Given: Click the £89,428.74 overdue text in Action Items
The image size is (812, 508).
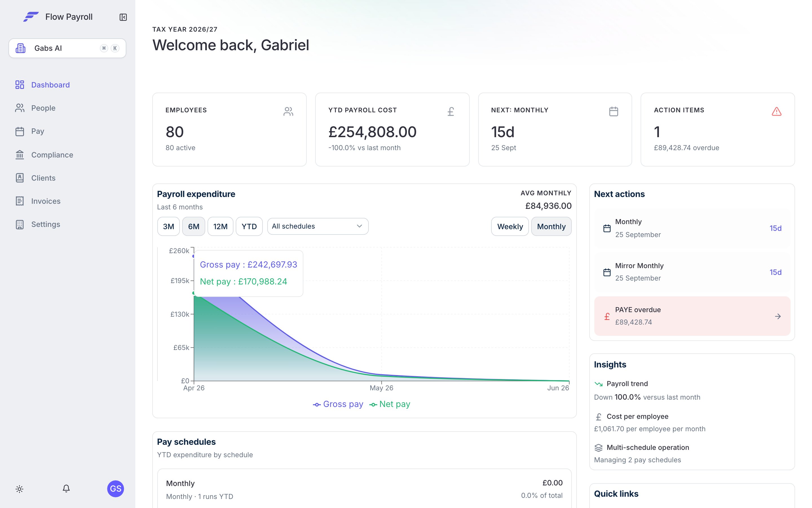Looking at the screenshot, I should click(x=687, y=148).
